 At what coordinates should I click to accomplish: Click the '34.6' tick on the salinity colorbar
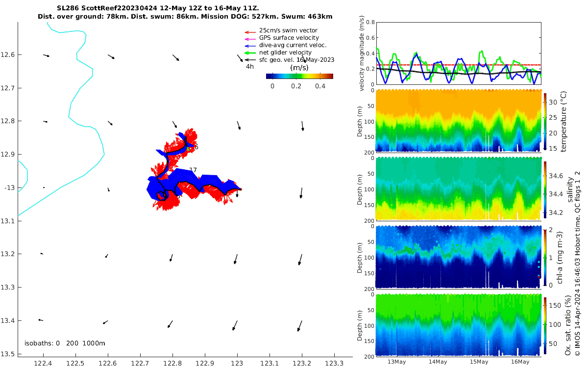tap(556, 175)
